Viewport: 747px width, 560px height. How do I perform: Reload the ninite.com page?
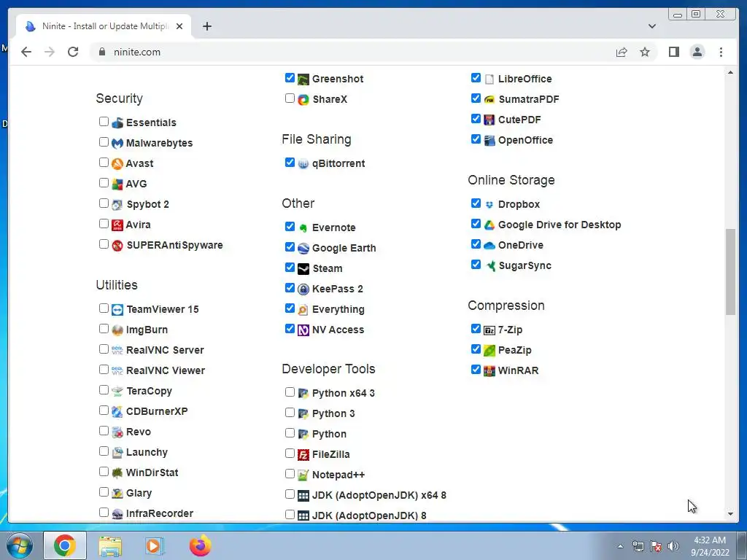coord(73,52)
